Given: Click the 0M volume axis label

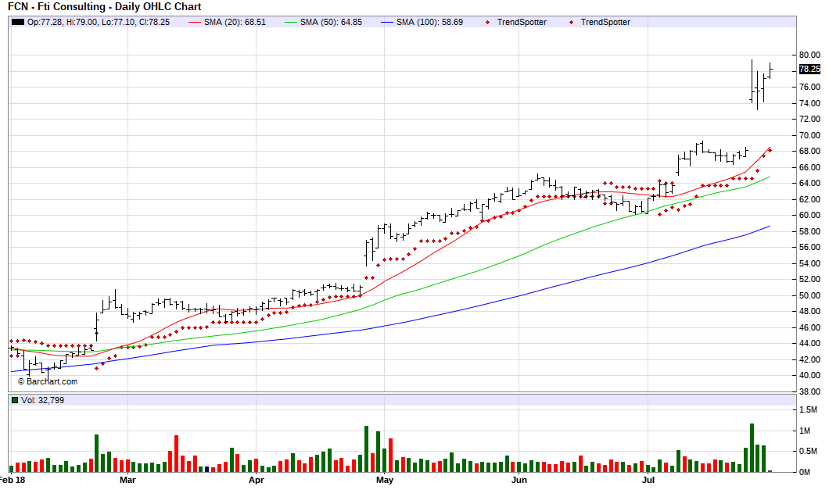Looking at the screenshot, I should click(805, 472).
